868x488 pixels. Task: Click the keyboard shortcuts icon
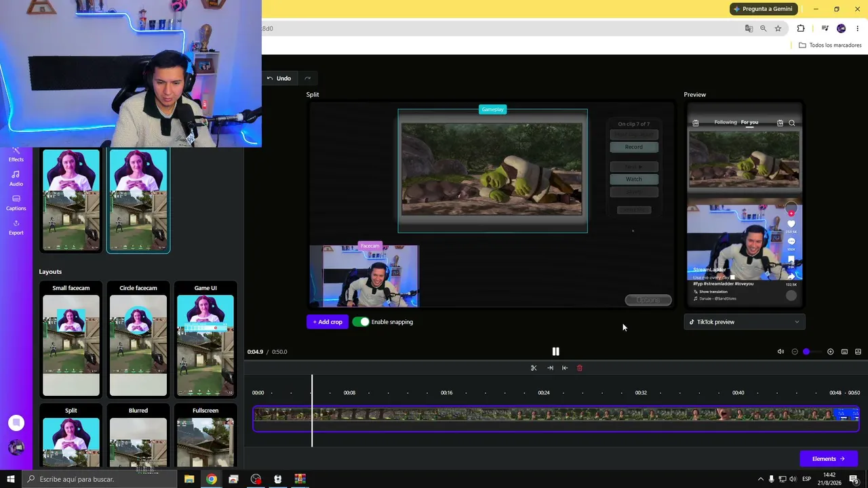(844, 352)
